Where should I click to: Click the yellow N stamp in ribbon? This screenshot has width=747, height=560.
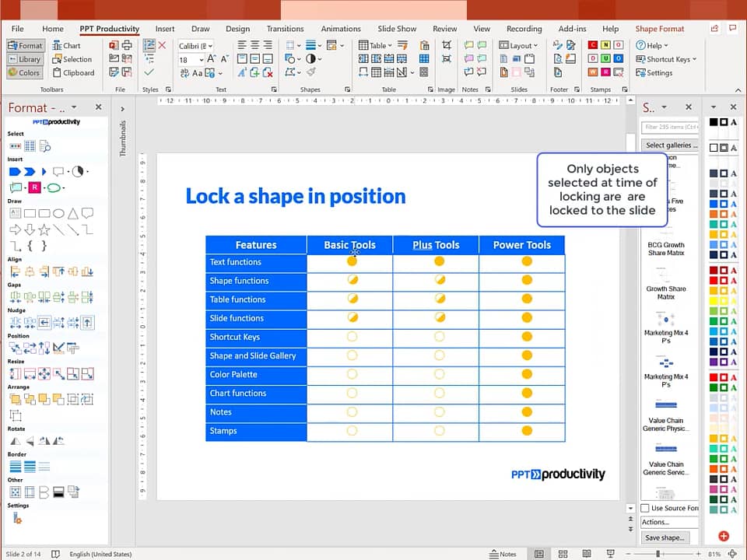coord(605,45)
